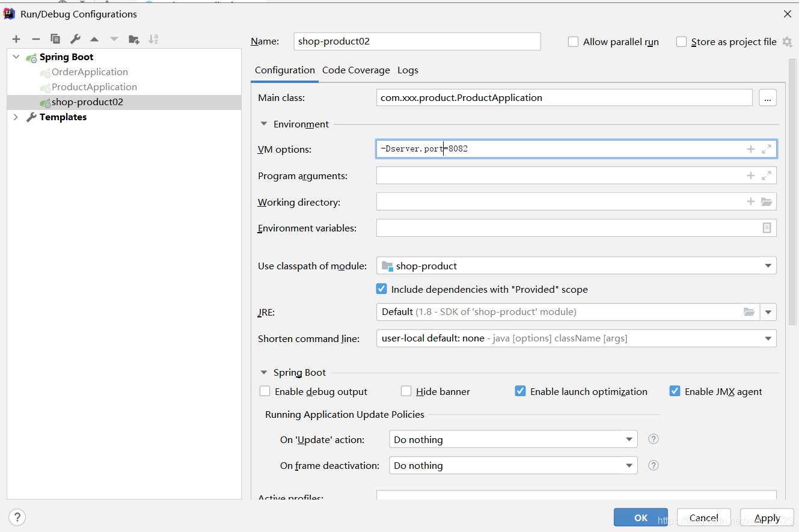
Task: Select OrderApplication configuration
Action: click(x=90, y=72)
